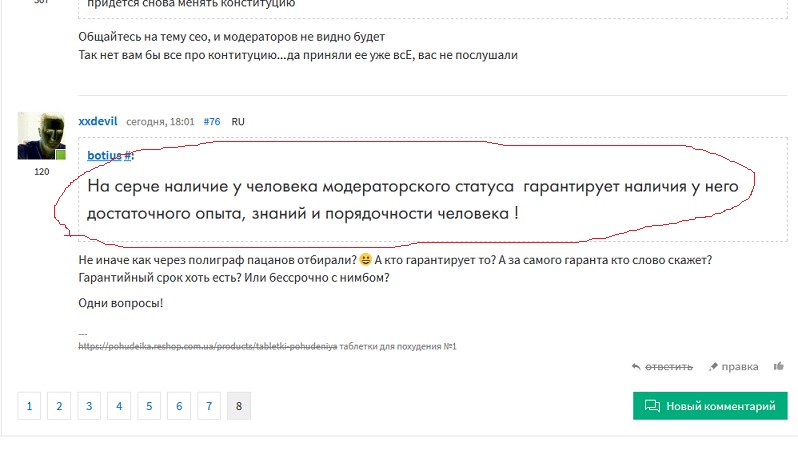Go to page 4 of comments
This screenshot has width=798, height=450.
pos(119,406)
